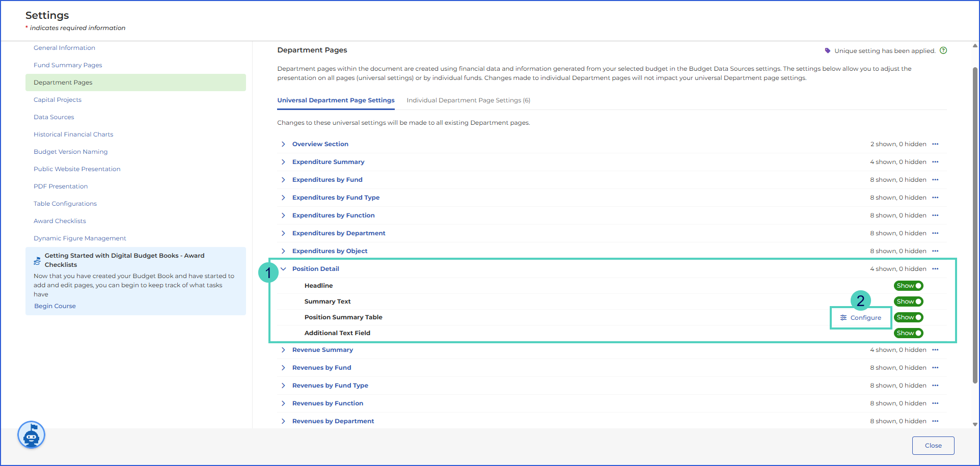This screenshot has height=466, width=980.
Task: Click the Position Detail section title
Action: pos(316,269)
